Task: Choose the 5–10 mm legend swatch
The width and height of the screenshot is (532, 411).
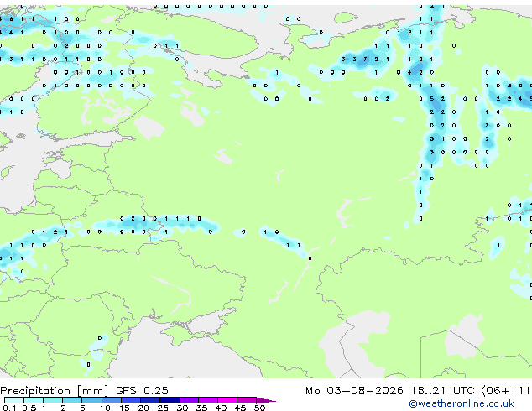Action: (91, 400)
